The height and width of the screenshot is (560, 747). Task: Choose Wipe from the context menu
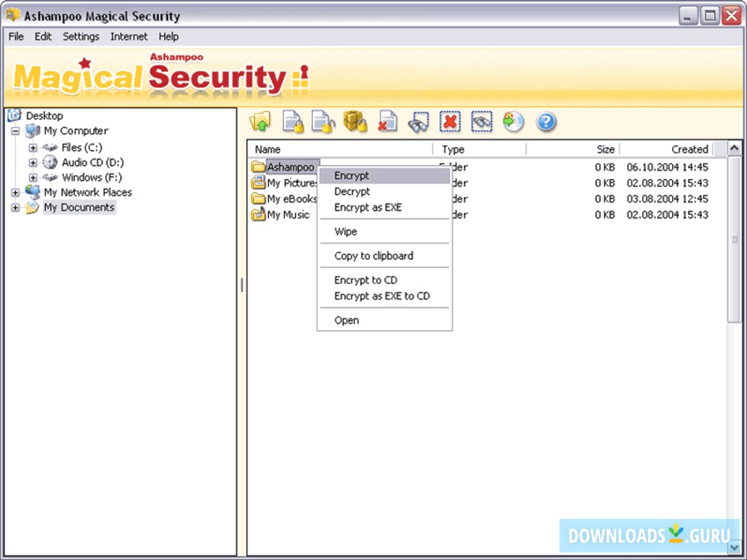[x=385, y=231]
